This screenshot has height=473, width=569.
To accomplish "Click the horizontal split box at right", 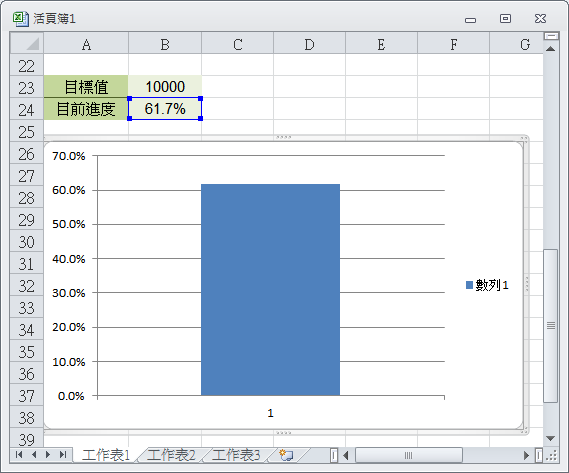I will 539,455.
